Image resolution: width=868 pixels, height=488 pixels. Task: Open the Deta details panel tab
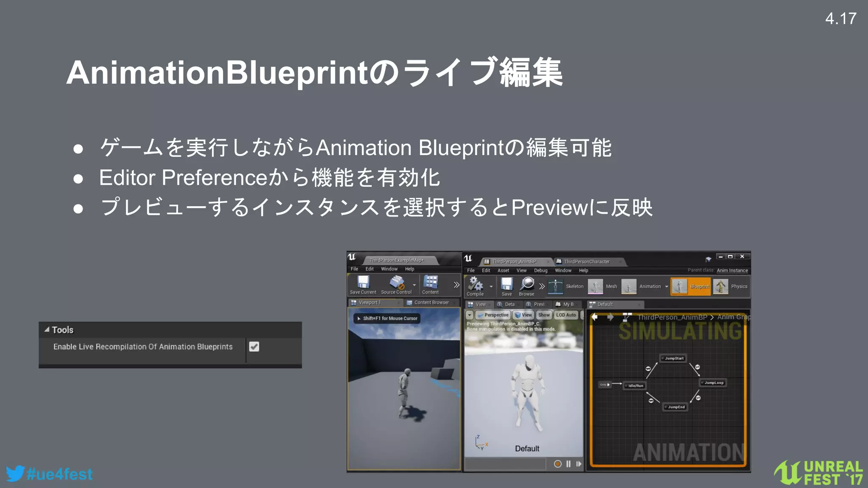pyautogui.click(x=509, y=304)
